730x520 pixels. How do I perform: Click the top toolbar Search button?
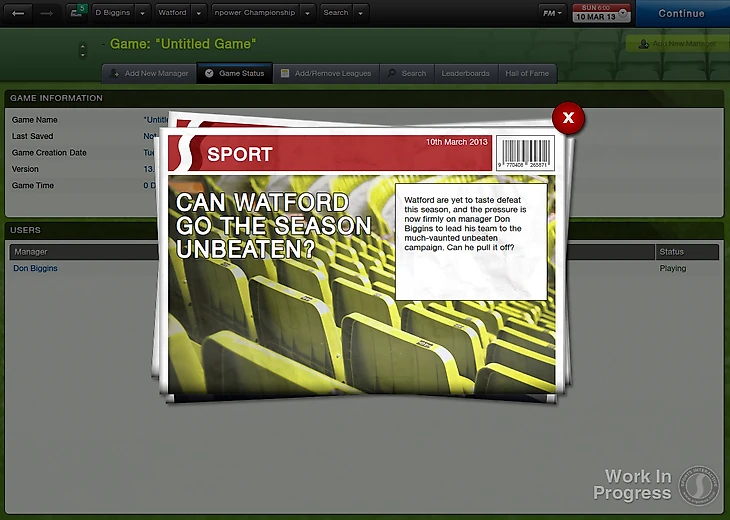pyautogui.click(x=336, y=13)
